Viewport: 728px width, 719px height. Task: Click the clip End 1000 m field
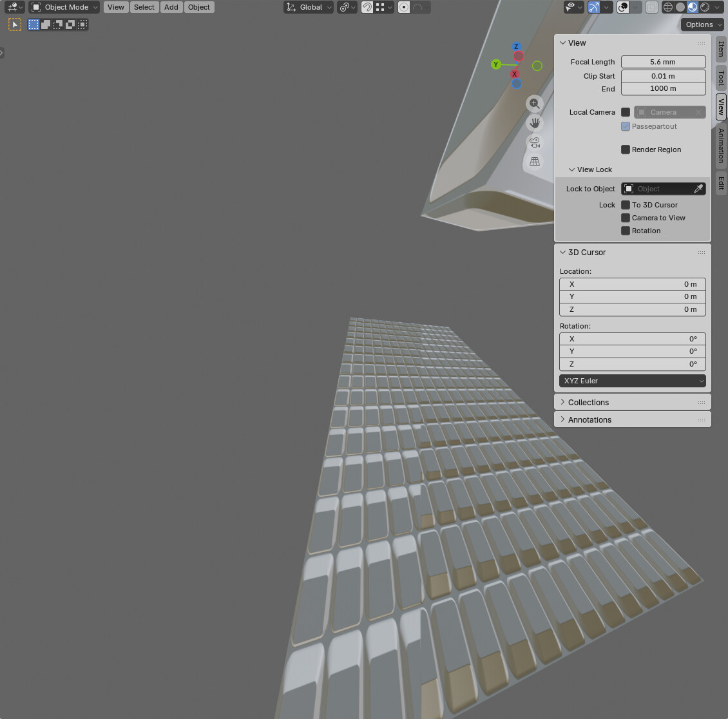click(x=663, y=88)
